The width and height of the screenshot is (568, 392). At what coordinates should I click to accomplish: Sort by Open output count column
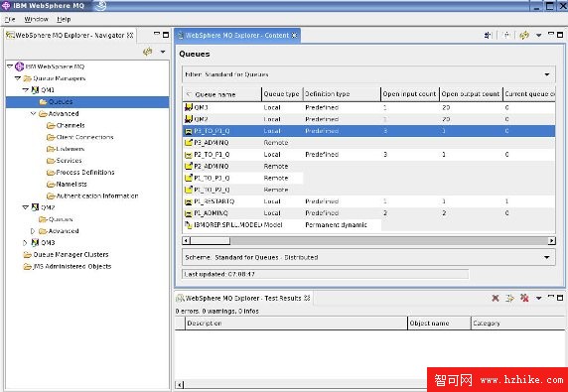point(471,94)
